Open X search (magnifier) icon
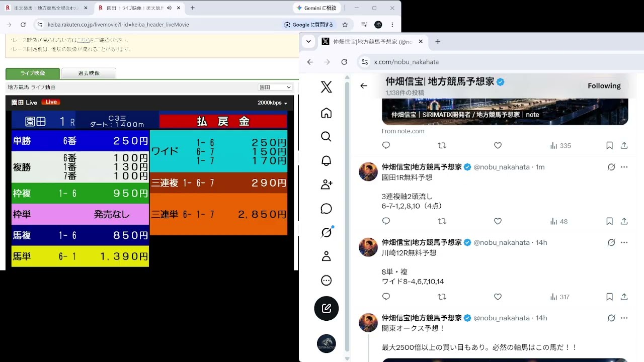644x362 pixels. point(326,137)
